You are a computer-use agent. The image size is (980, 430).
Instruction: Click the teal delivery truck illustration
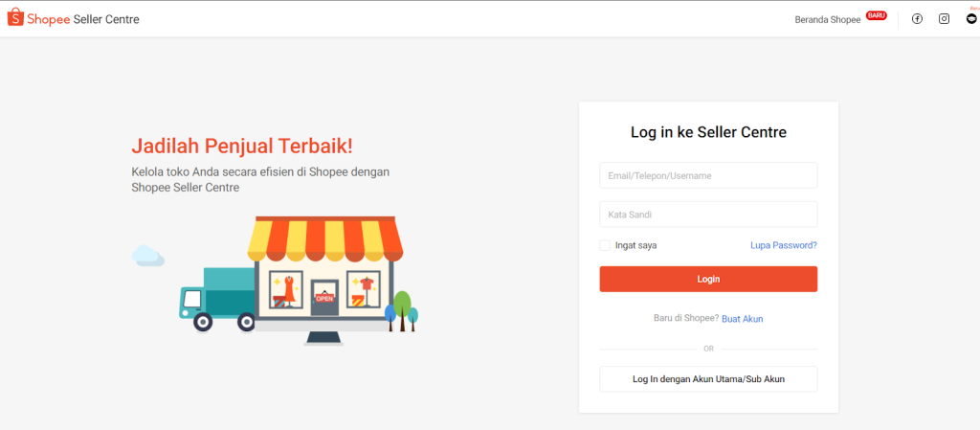217,300
